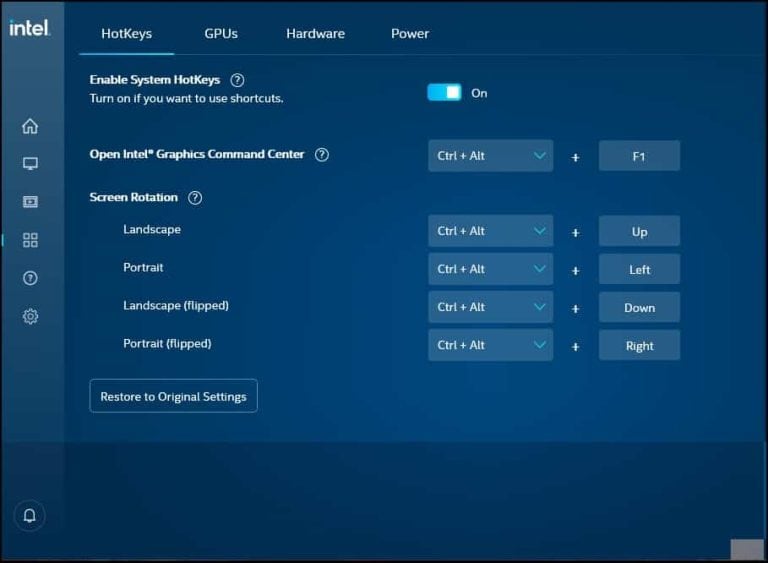The image size is (768, 563).
Task: Toggle off Enable System HotKeys switch
Action: click(444, 92)
